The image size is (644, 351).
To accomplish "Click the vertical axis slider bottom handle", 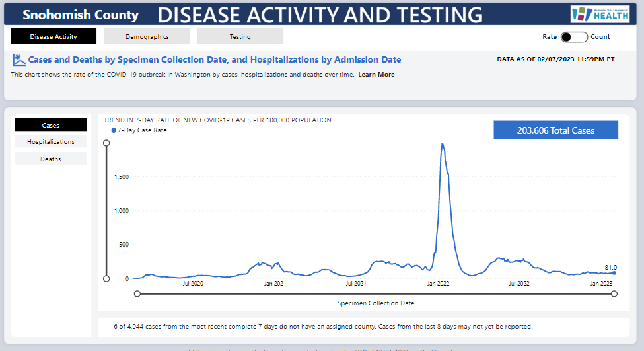I will [x=106, y=279].
